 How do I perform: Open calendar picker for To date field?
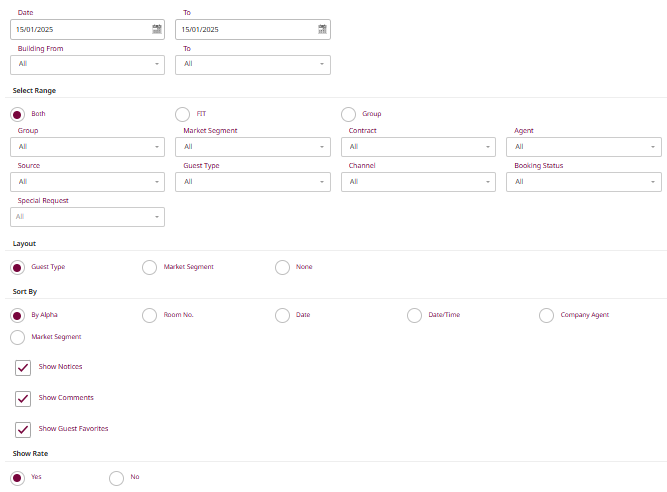click(322, 30)
